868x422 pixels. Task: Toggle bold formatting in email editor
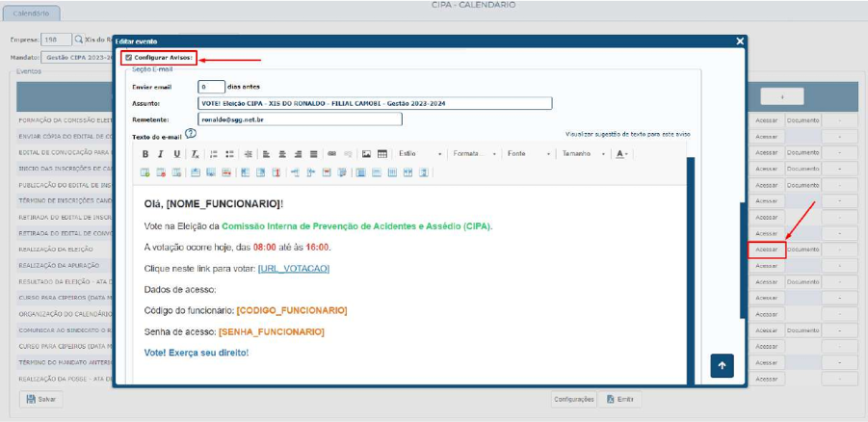tap(145, 154)
